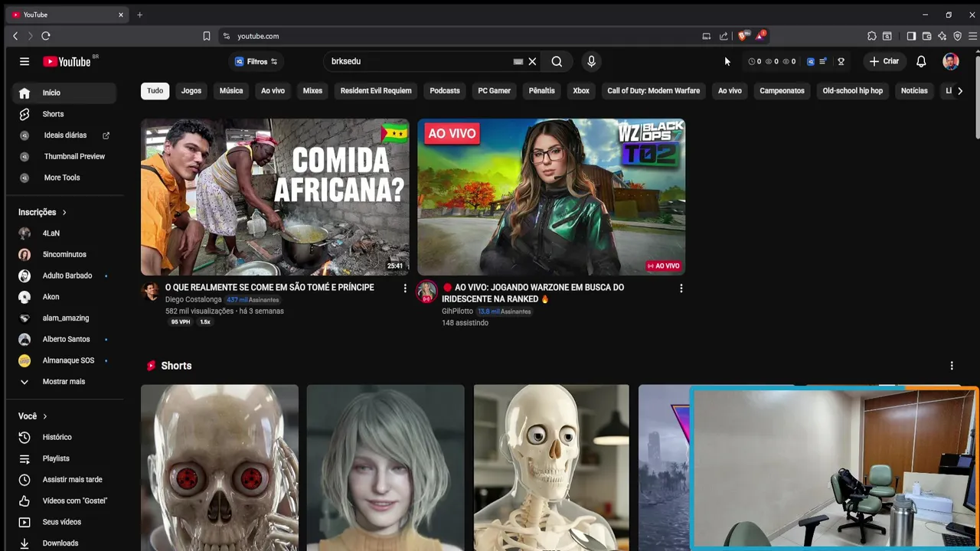Viewport: 980px width, 551px height.
Task: Open options for the São Tomé video
Action: [x=405, y=289]
